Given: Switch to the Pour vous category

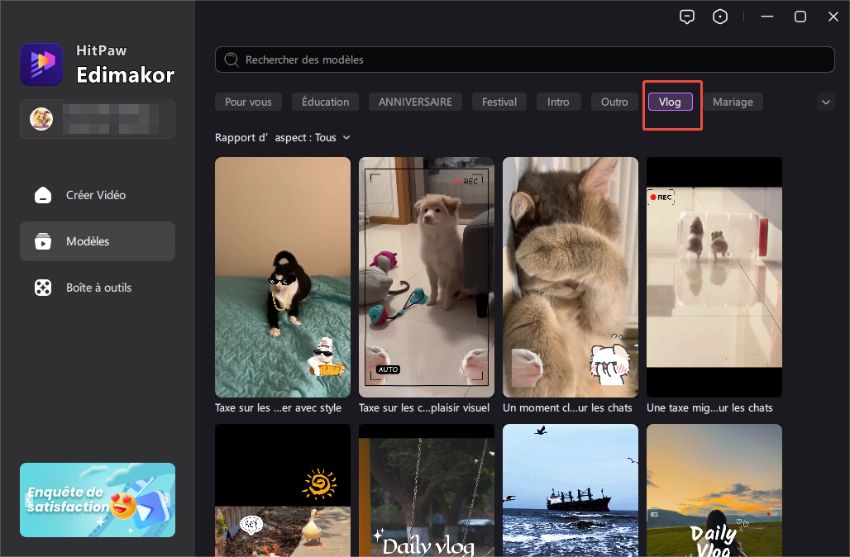Looking at the screenshot, I should tap(248, 102).
